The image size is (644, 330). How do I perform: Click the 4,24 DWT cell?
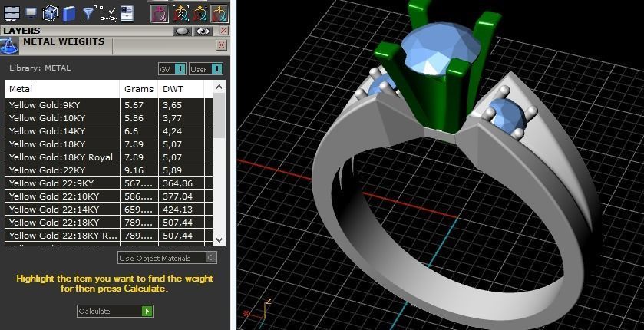181,131
